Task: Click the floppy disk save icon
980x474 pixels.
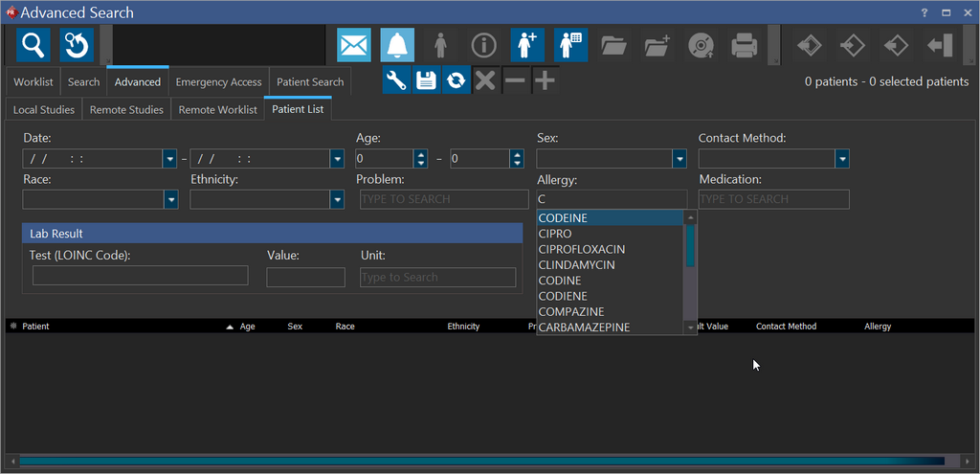Action: coord(427,80)
